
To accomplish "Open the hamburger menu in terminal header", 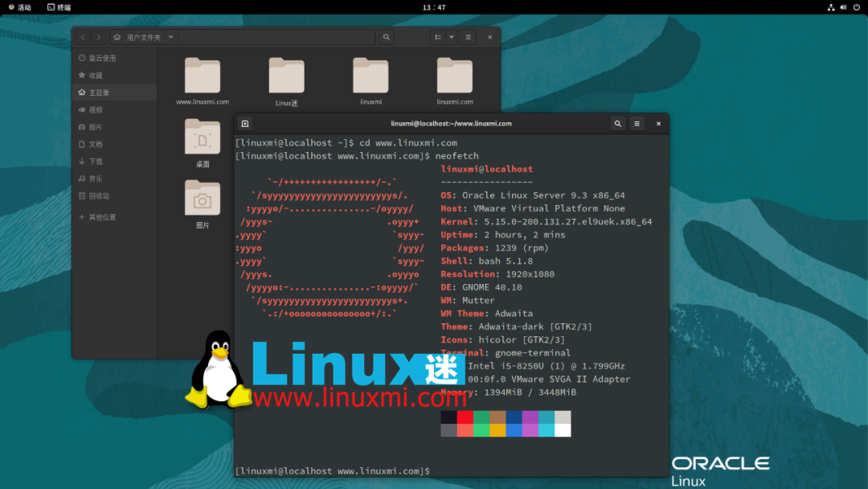I will 637,124.
